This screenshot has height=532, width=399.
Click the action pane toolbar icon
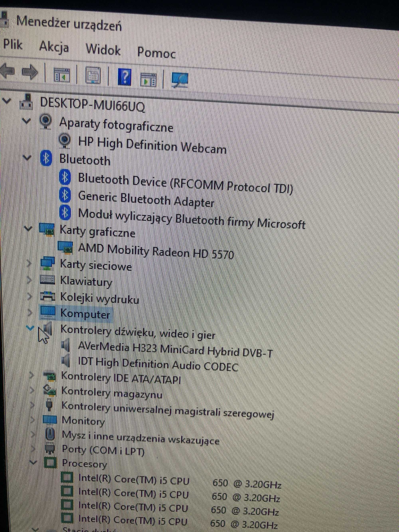(148, 80)
